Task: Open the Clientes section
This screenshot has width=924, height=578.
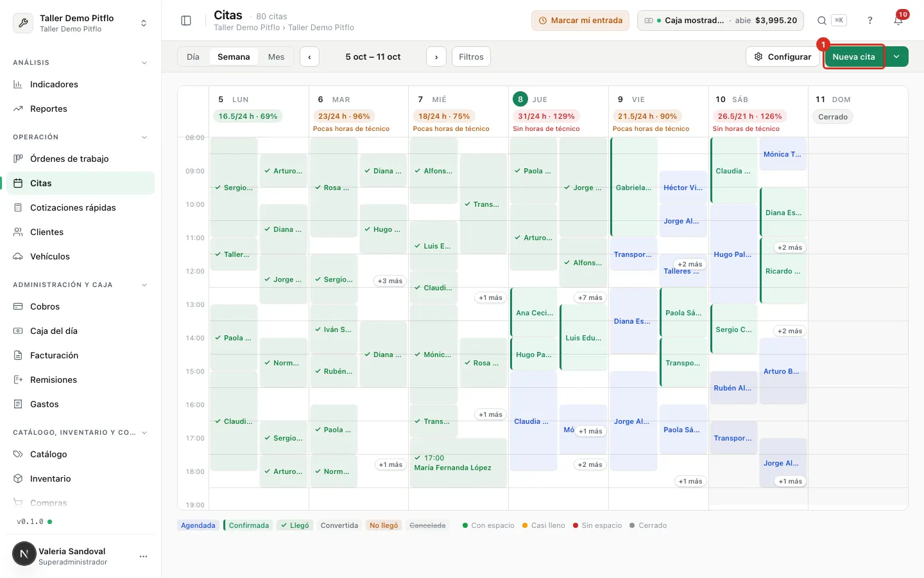Action: pyautogui.click(x=80, y=232)
